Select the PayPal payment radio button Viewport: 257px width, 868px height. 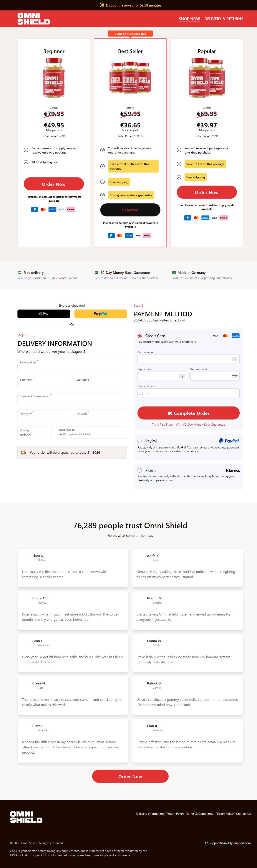140,441
